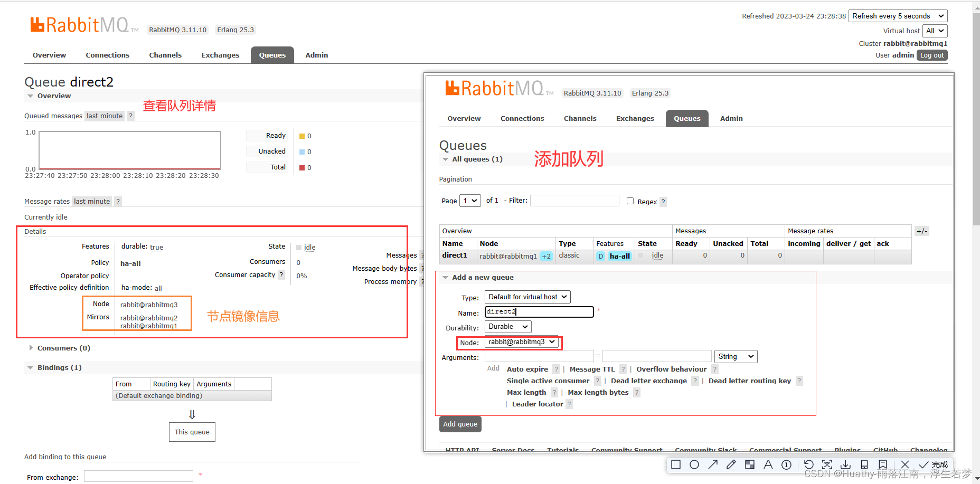Select the arrow annotation tool
The image size is (980, 484).
(x=713, y=464)
